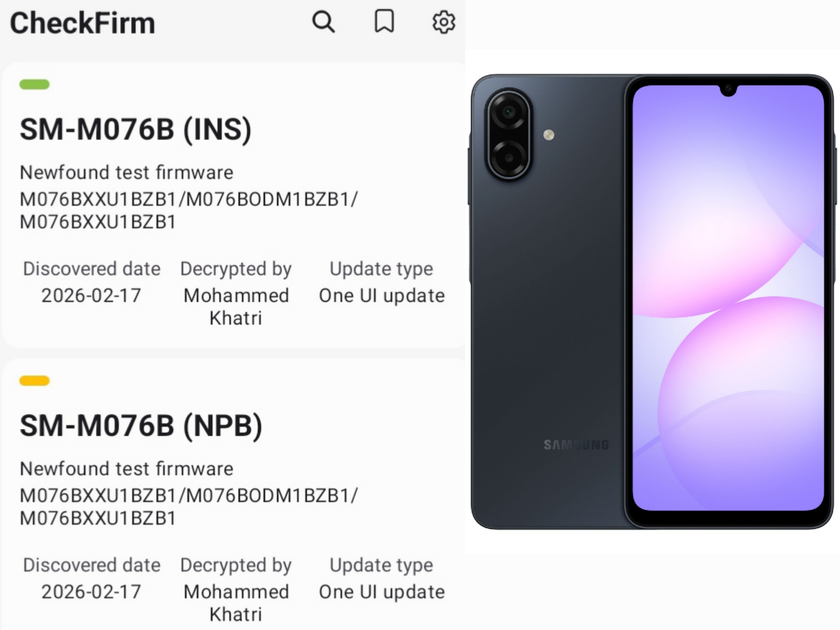Tap One UI update in the NPB card
This screenshot has width=840, height=630.
coord(382,592)
